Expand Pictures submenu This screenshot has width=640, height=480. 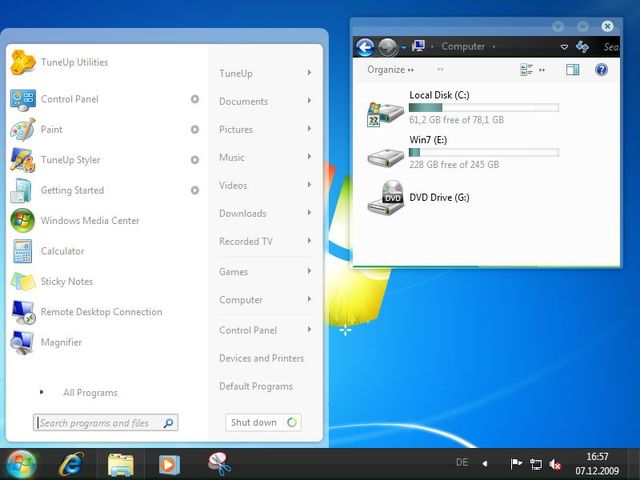click(309, 129)
